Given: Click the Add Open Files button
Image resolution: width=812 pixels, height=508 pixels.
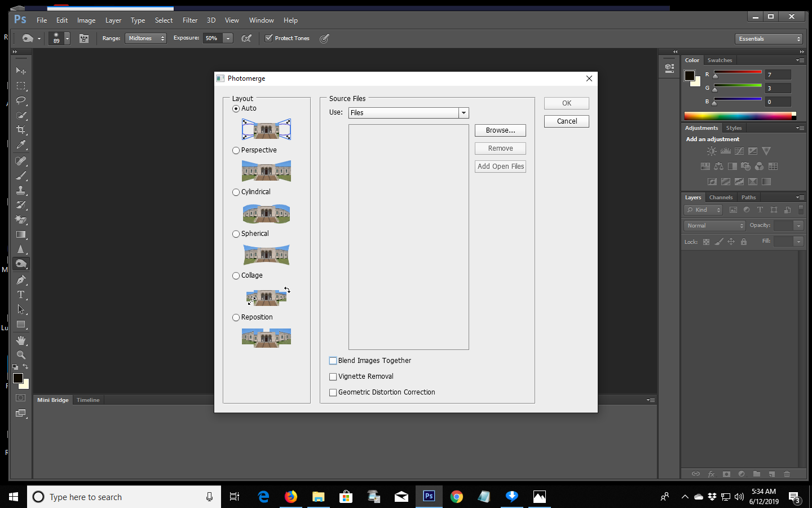Looking at the screenshot, I should tap(500, 166).
